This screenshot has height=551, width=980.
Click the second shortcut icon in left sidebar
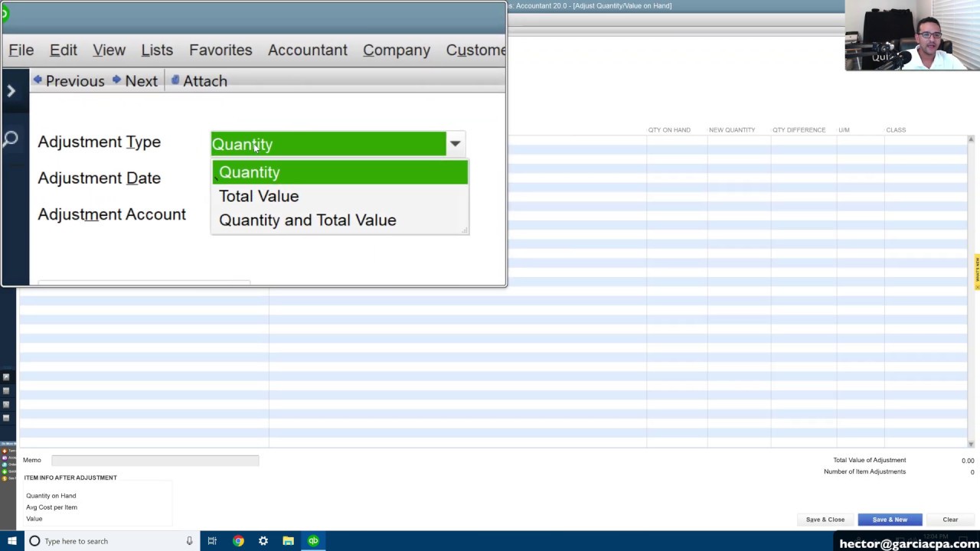tap(6, 391)
